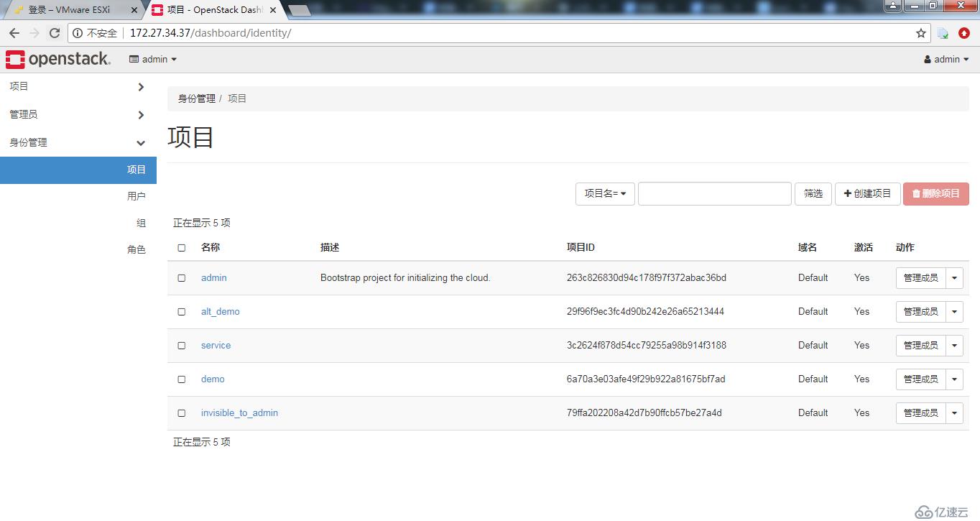
Task: Open actions dropdown arrow for admin row
Action: click(955, 278)
